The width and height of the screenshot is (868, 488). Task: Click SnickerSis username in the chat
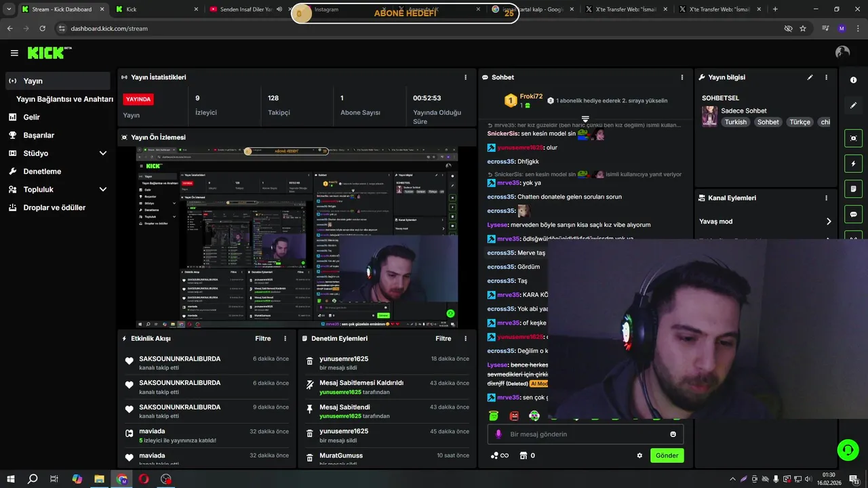coord(502,134)
